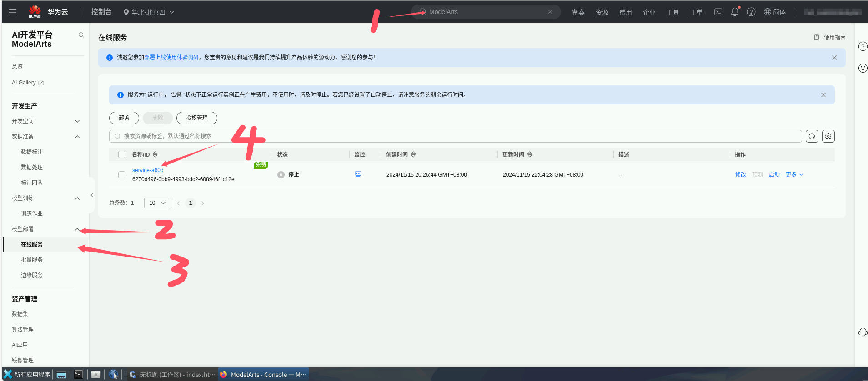Open the hamburger main menu
Viewport: 868px width, 381px height.
click(13, 12)
